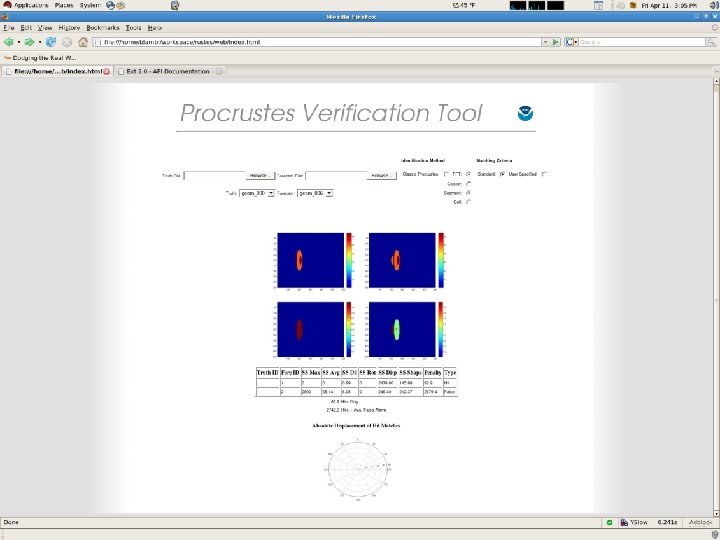Screen dimensions: 720x540
Task: Click the Firefox Forward arrow
Action: click(29, 42)
